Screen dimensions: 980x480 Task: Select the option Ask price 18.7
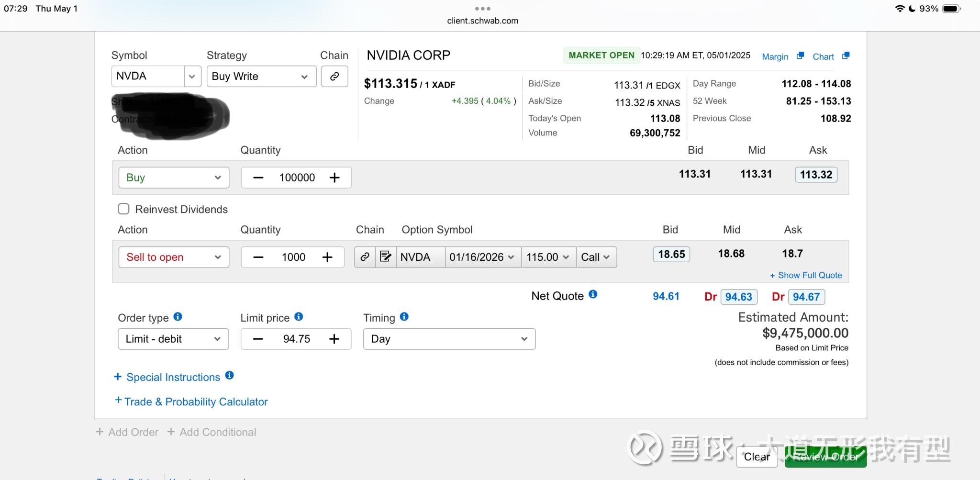(x=792, y=254)
